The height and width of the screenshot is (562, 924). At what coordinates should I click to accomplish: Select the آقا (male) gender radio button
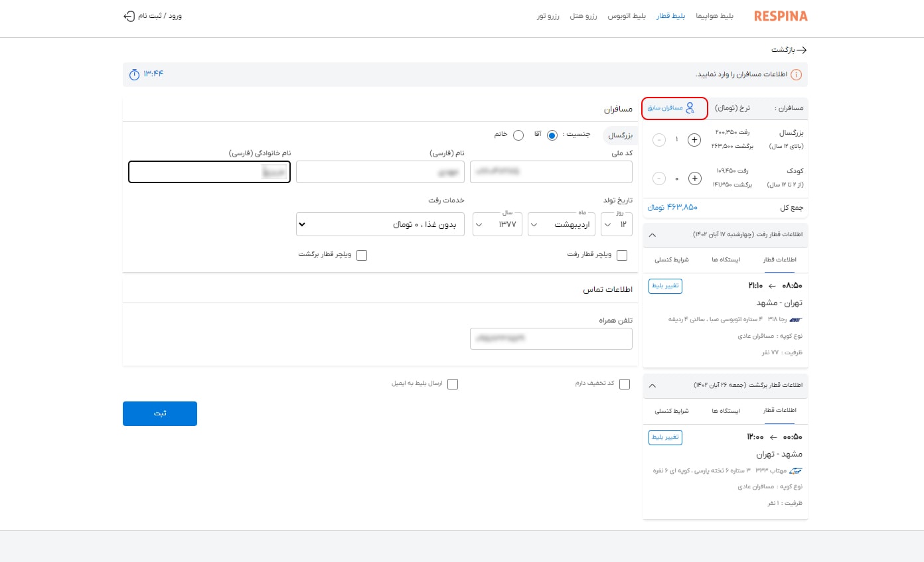pyautogui.click(x=552, y=135)
